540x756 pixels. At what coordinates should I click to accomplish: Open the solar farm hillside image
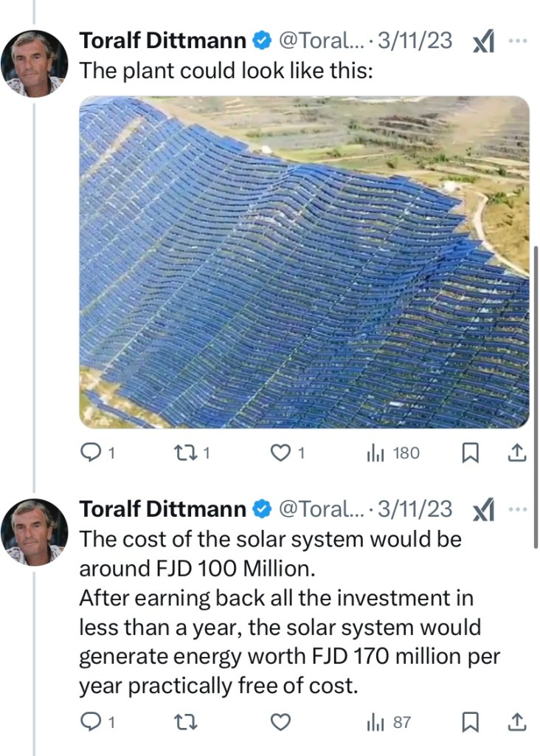[x=304, y=262]
